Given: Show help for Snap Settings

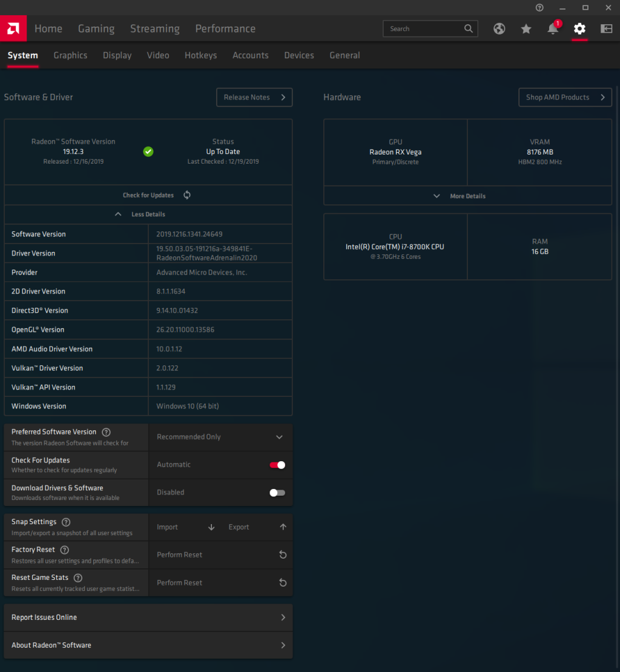Looking at the screenshot, I should (66, 522).
